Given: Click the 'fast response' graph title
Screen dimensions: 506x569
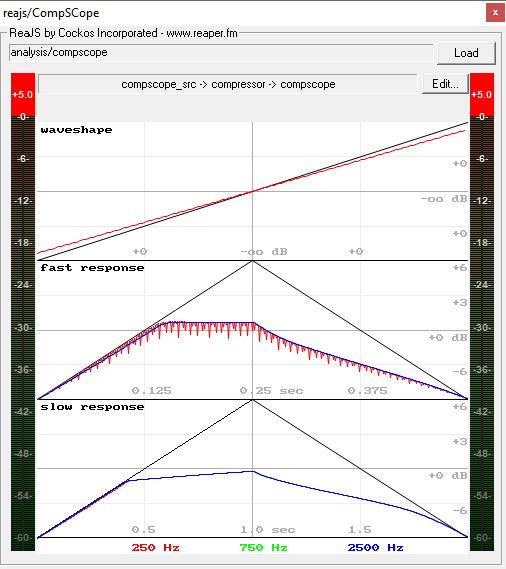Looking at the screenshot, I should [92, 268].
